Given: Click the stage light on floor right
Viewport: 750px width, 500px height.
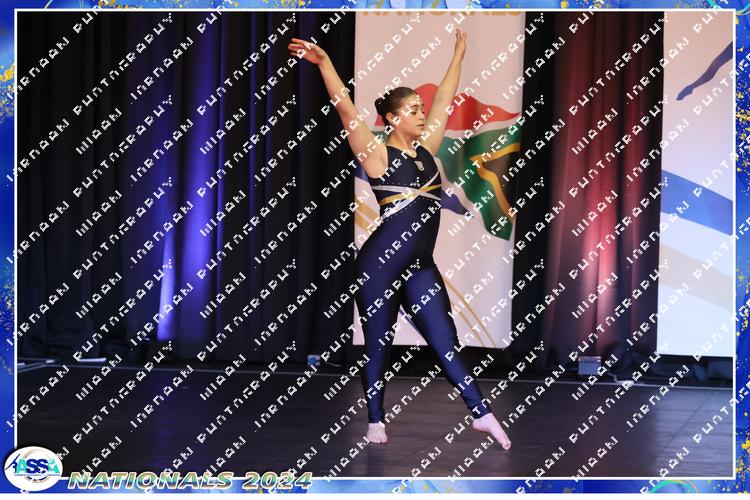Looking at the screenshot, I should point(590,365).
